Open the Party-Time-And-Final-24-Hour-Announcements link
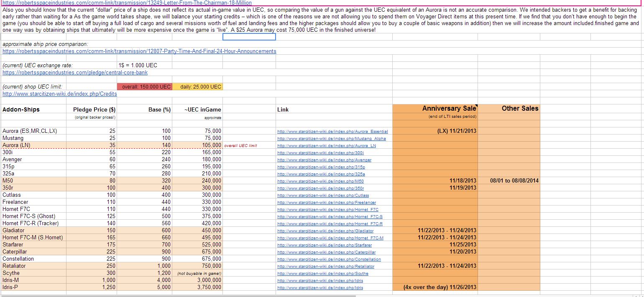644x297 pixels. 139,51
